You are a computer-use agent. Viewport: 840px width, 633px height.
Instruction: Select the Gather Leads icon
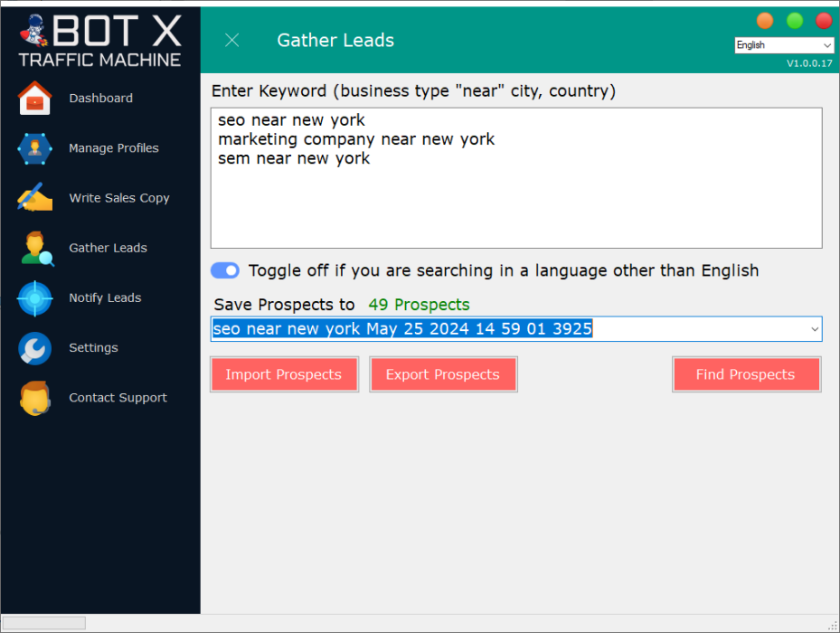34,248
